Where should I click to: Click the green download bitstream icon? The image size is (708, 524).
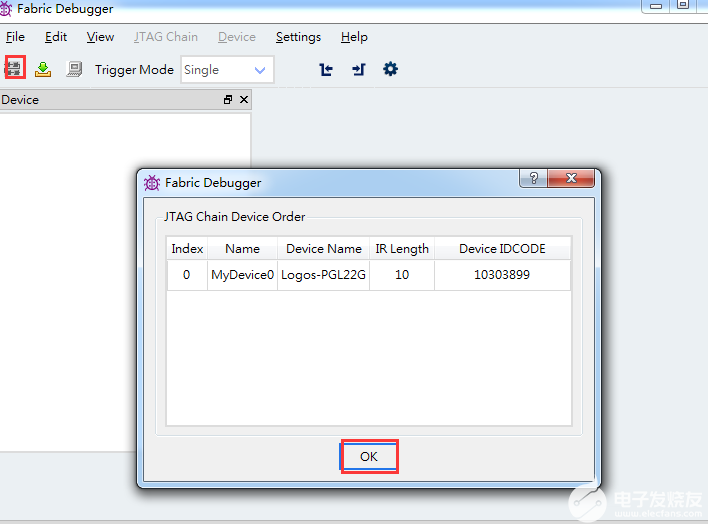43,70
